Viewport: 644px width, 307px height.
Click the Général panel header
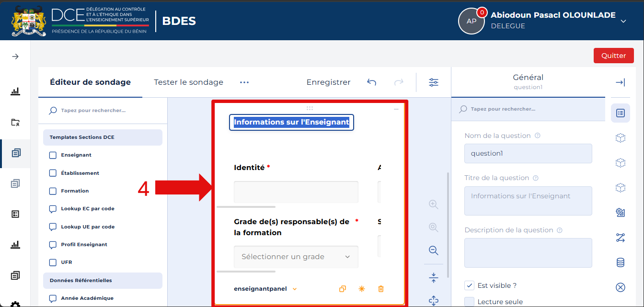[528, 82]
